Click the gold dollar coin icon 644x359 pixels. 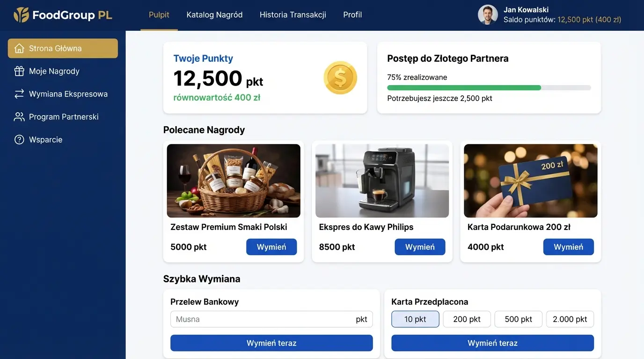coord(340,78)
